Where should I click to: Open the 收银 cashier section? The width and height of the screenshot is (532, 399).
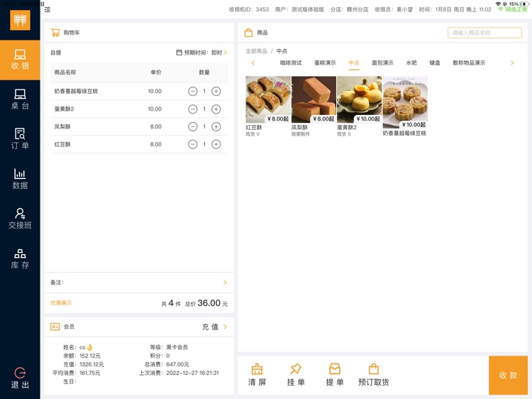click(x=20, y=60)
